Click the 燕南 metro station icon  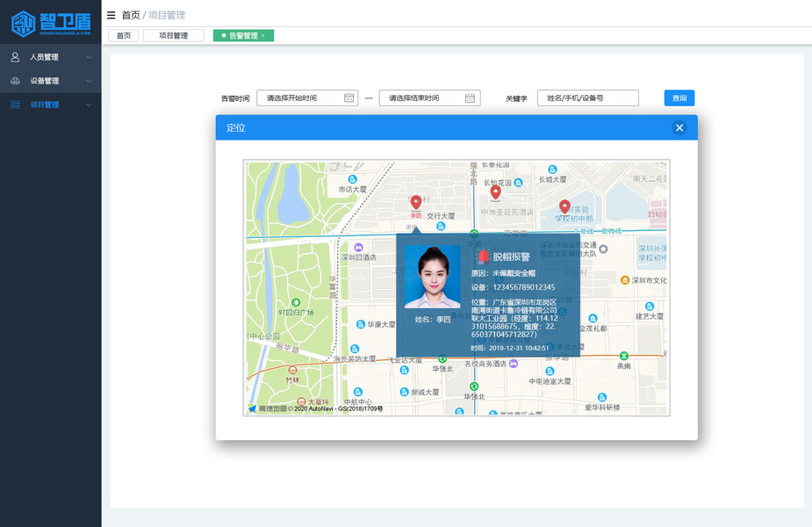click(624, 356)
